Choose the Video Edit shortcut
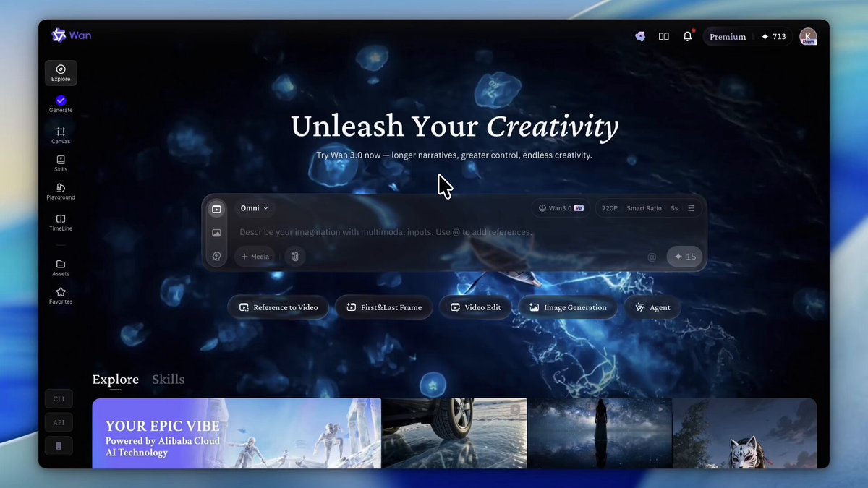Screen dimensions: 868x488 [475, 307]
